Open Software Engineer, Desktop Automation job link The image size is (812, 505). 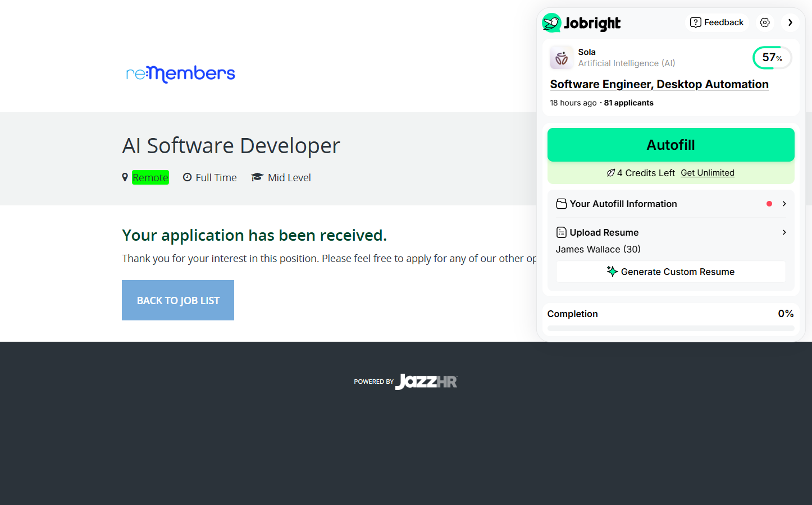click(x=659, y=84)
